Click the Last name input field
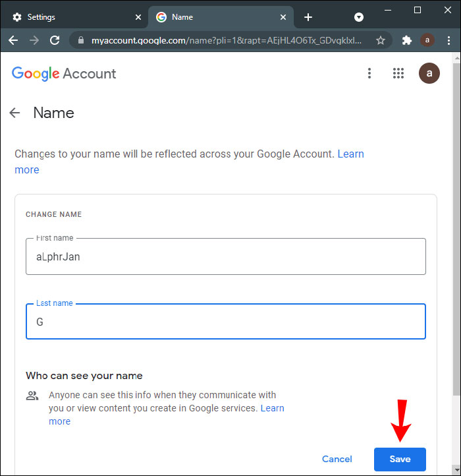This screenshot has height=476, width=461. tap(226, 322)
